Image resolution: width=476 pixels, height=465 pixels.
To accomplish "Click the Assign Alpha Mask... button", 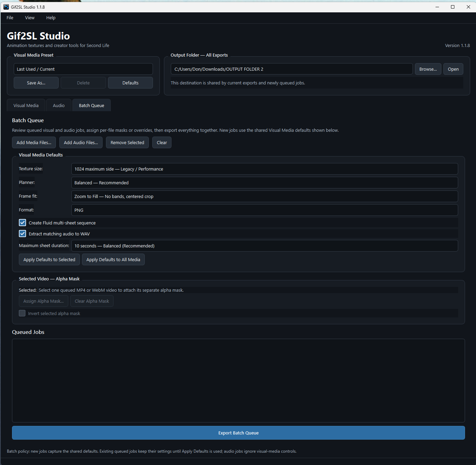I will (x=44, y=301).
